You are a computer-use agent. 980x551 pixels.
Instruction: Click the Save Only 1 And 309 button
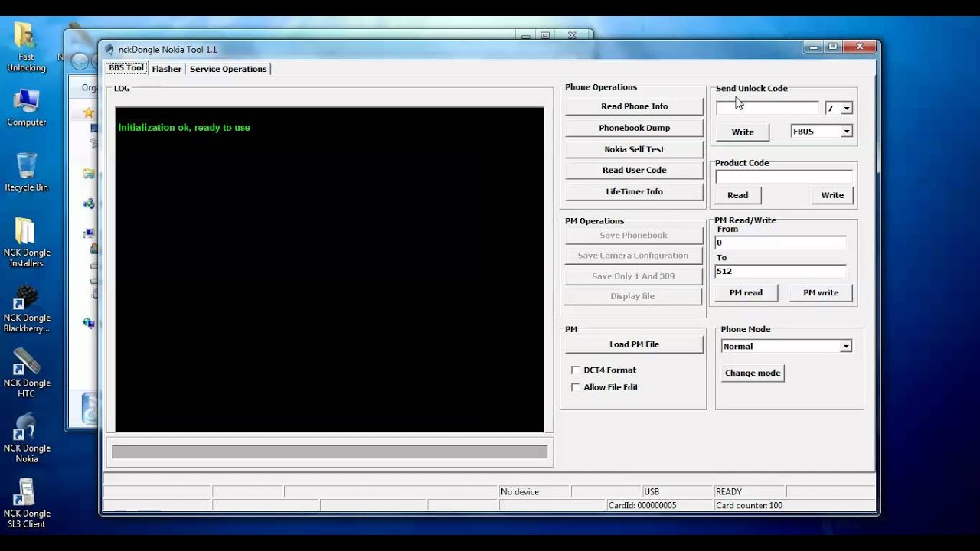pos(633,276)
